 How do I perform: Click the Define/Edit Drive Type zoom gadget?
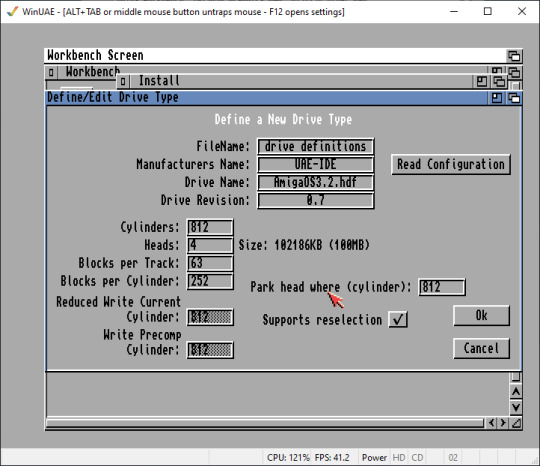point(497,98)
